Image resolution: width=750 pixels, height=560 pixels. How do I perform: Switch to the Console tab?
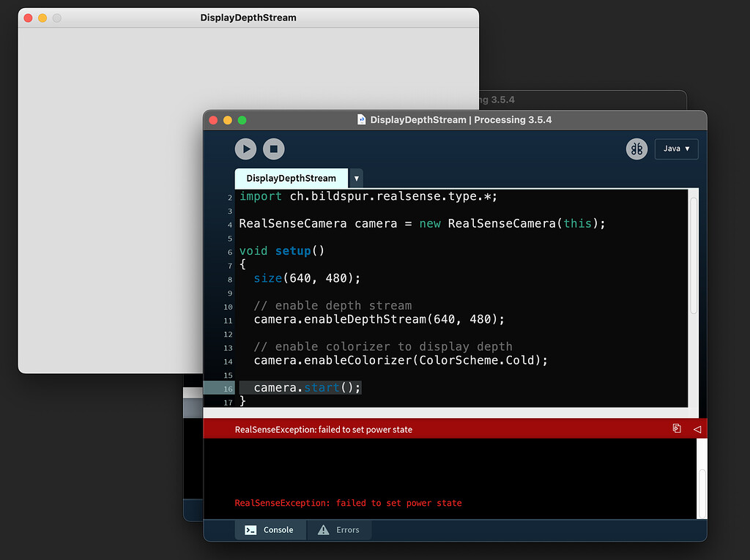click(x=270, y=530)
